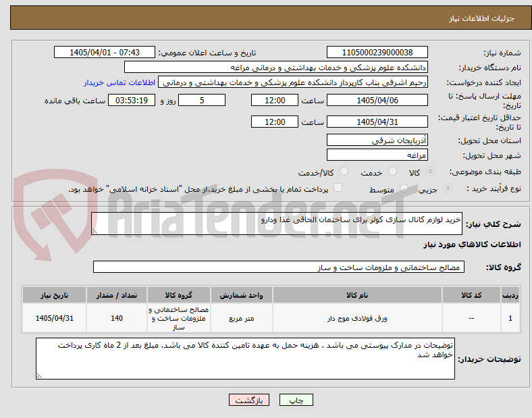Click the اطلاعات کالاهای مورد نیاز heading
Image resolution: width=532 pixels, height=418 pixels.
pos(472,244)
